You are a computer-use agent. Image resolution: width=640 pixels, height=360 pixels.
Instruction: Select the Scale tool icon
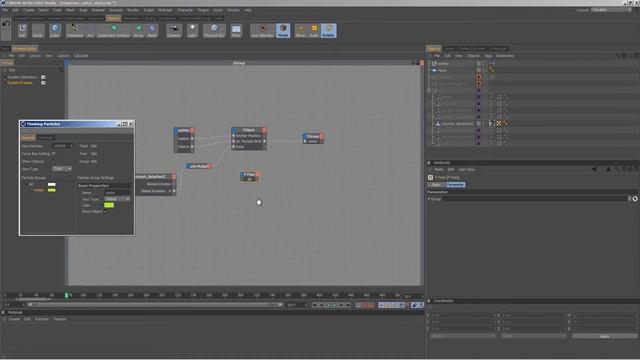pyautogui.click(x=313, y=30)
